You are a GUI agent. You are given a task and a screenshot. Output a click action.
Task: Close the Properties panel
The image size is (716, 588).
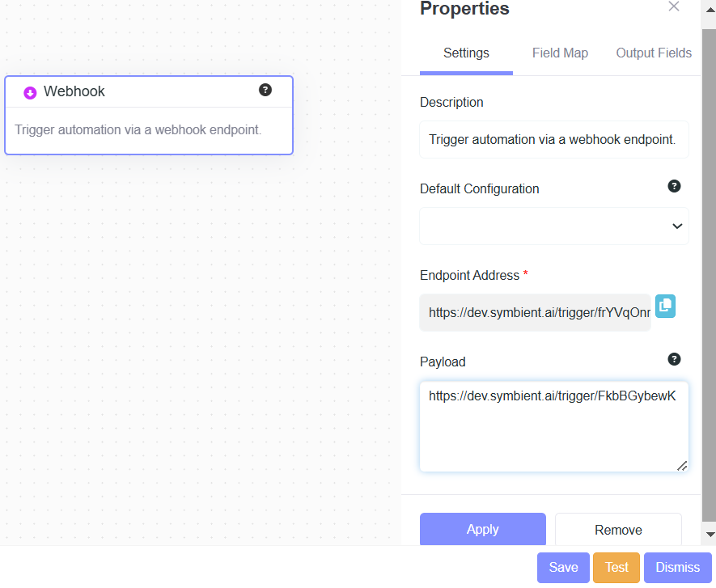(x=674, y=6)
